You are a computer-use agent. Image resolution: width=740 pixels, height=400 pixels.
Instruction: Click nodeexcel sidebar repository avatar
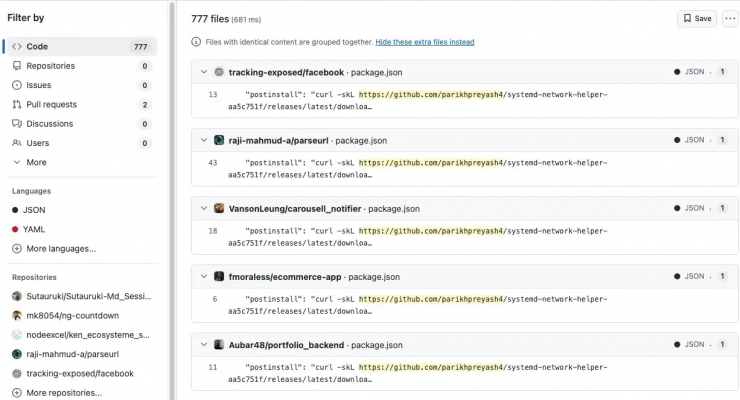point(17,335)
